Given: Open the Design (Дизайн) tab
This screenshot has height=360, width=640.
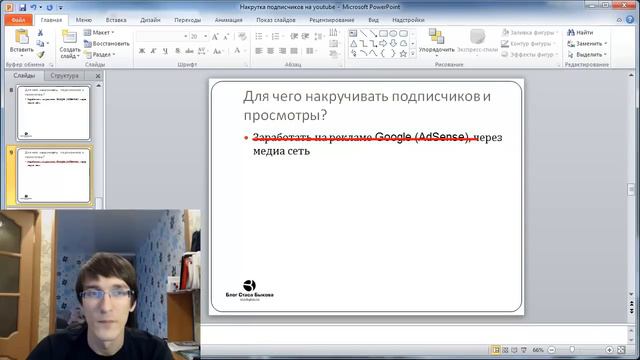Looking at the screenshot, I should coord(150,20).
